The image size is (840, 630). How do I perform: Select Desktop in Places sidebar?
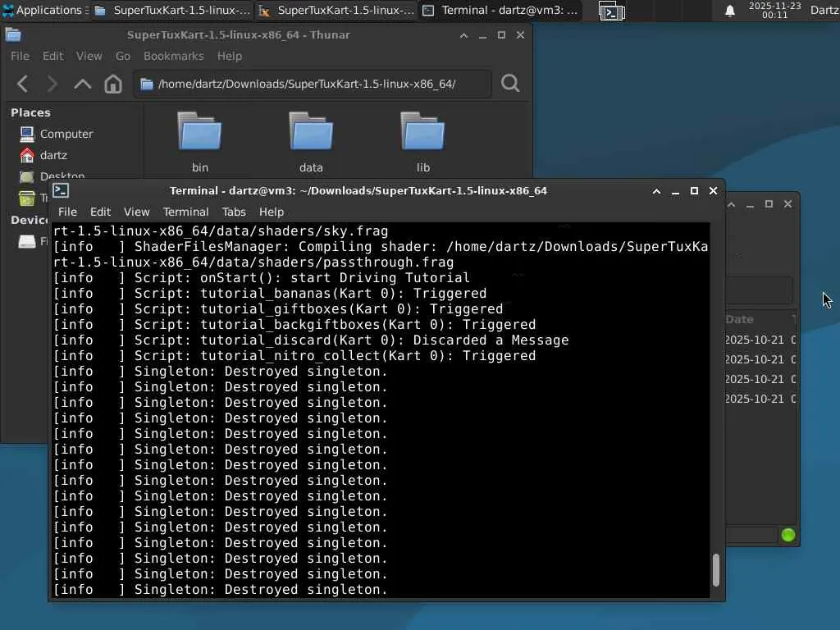[x=52, y=176]
